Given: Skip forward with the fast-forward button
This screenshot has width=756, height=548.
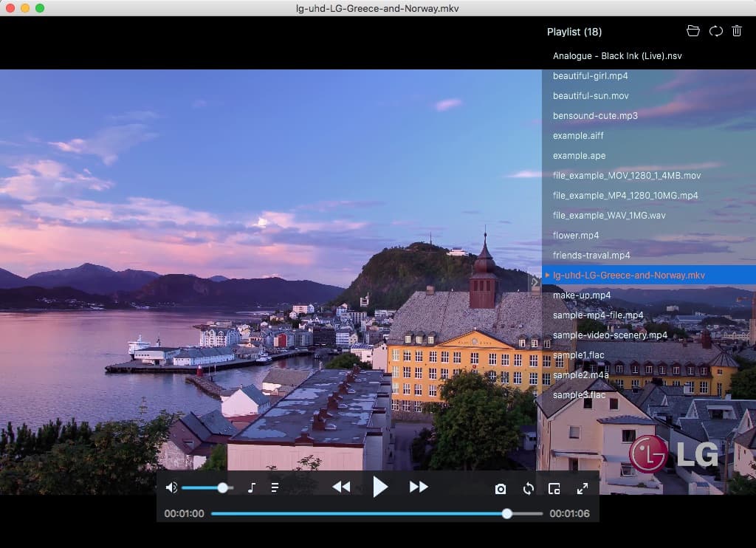Looking at the screenshot, I should click(x=419, y=487).
